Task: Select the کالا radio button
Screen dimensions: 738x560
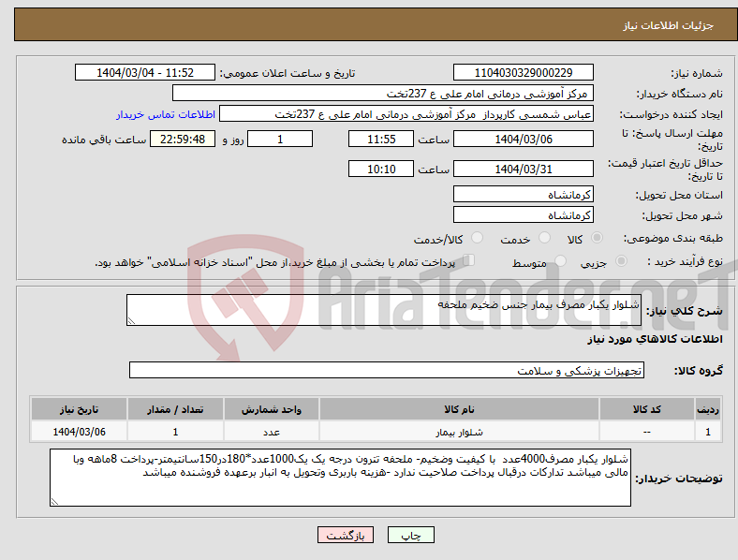Action: point(597,238)
